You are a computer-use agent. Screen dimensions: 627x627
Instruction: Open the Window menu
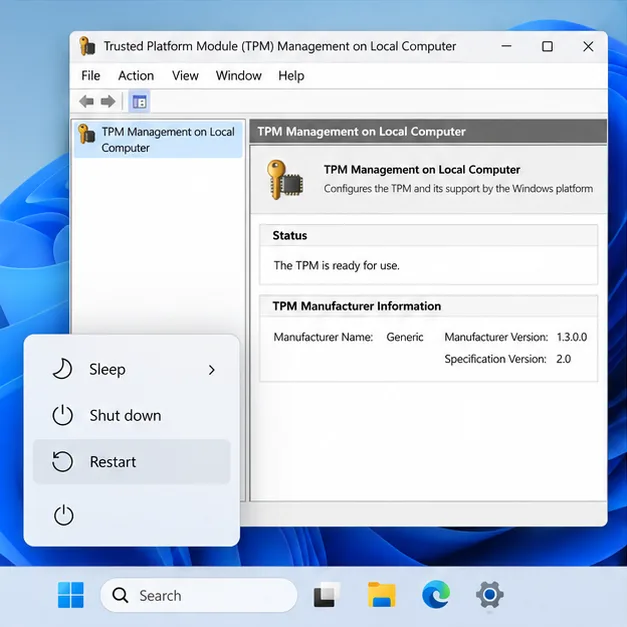tap(239, 76)
